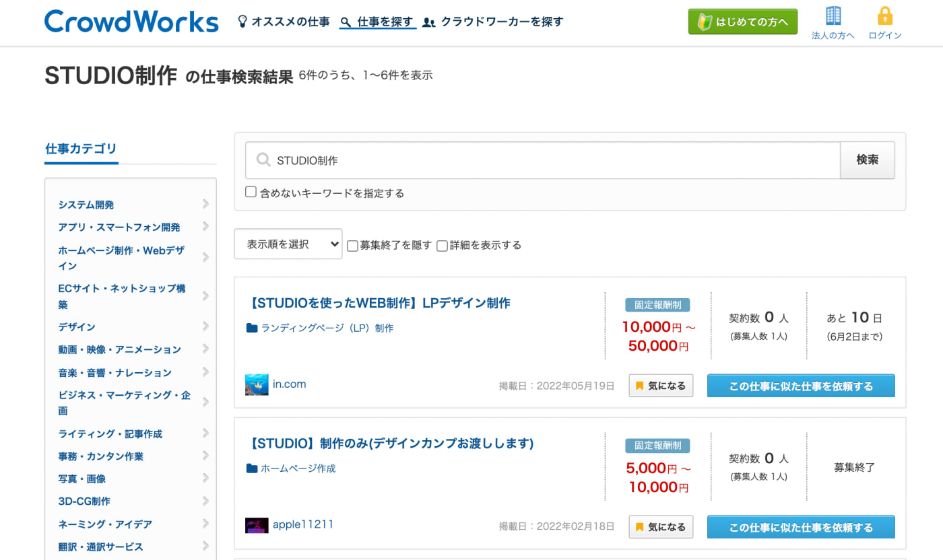Open in.com user profile link
Viewport: 943px width, 560px height.
[290, 384]
